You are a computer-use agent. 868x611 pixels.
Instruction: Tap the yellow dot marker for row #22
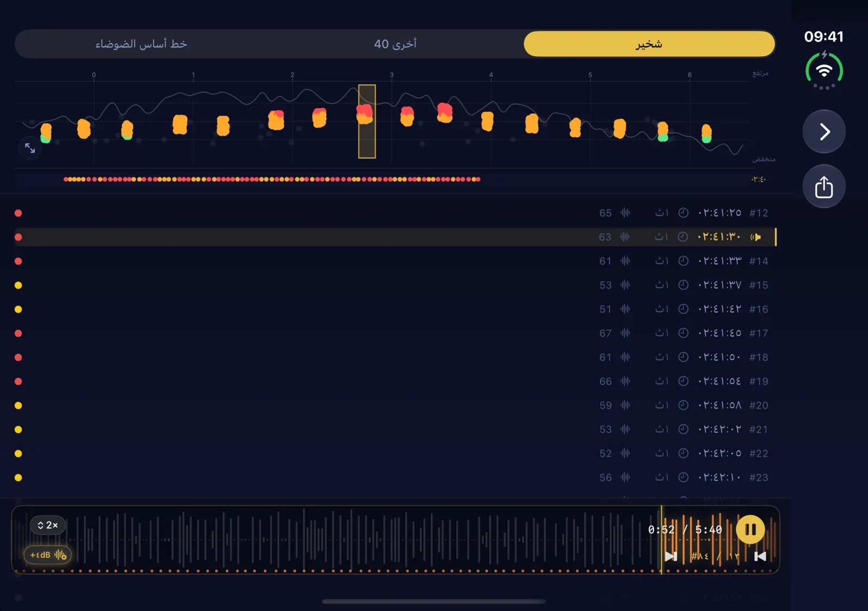[18, 454]
